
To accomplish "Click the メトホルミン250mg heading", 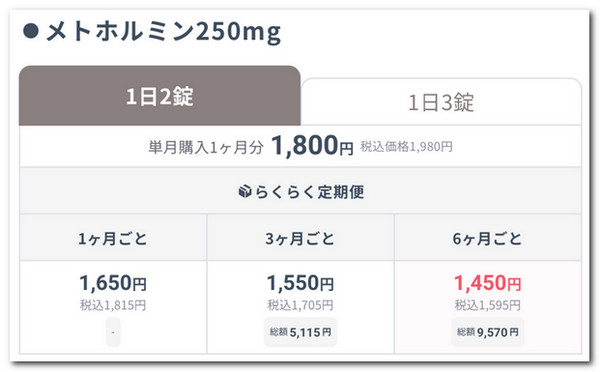I will point(164,32).
